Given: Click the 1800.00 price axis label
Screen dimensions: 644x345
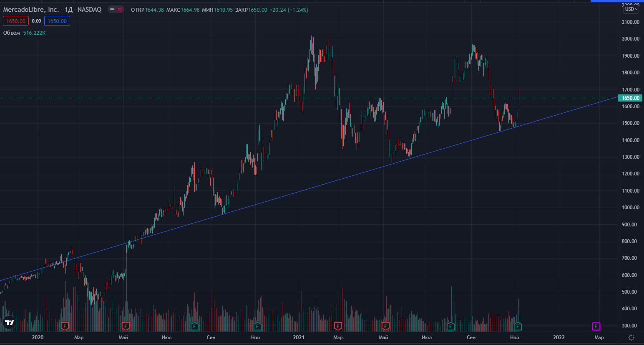Looking at the screenshot, I should (630, 72).
